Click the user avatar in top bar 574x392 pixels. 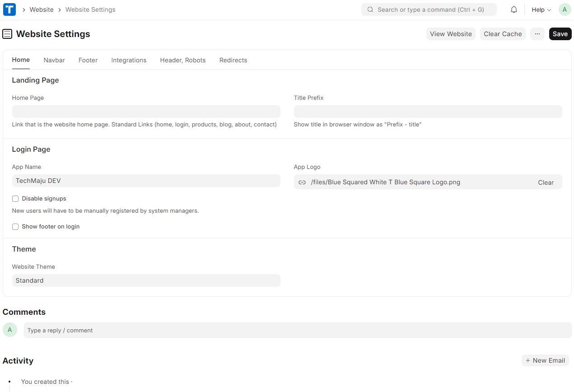565,9
